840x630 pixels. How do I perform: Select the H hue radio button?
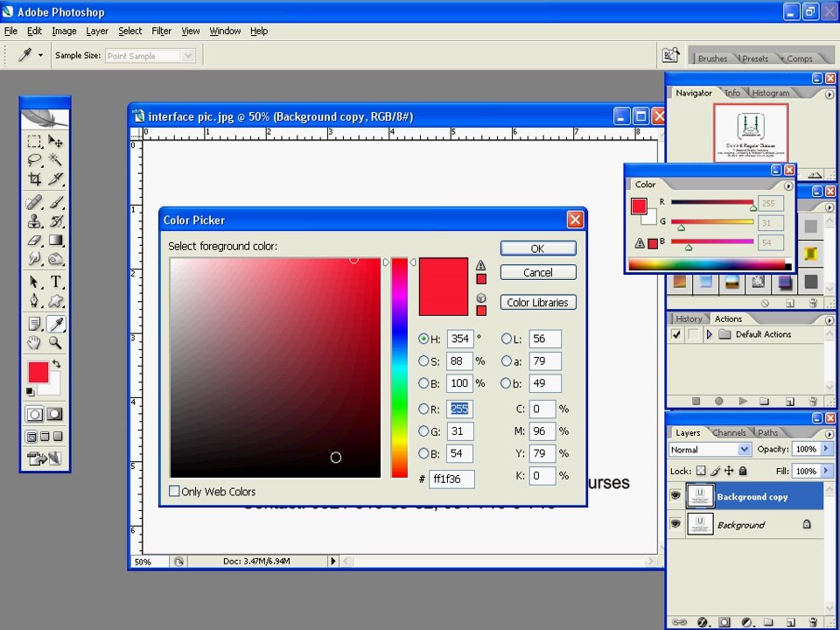point(423,339)
